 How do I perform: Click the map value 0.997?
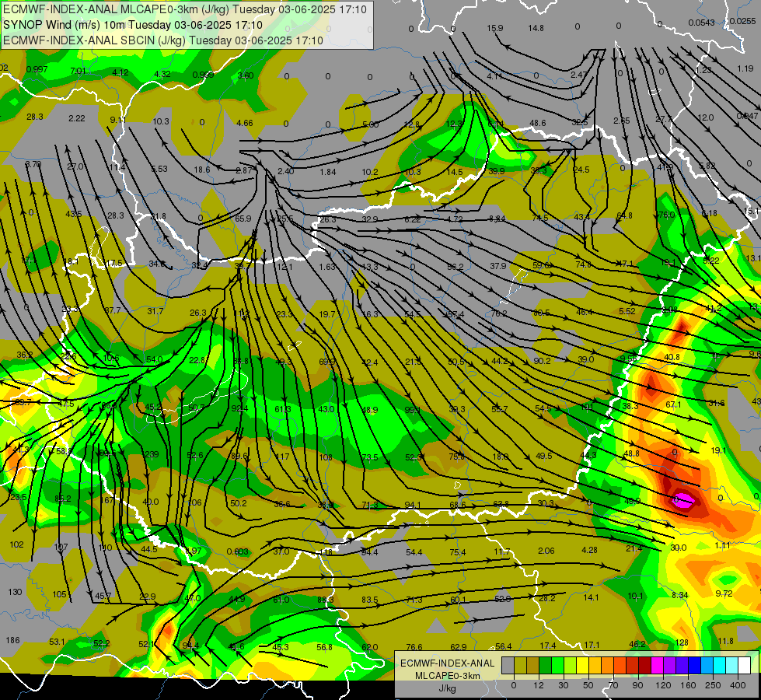37,69
